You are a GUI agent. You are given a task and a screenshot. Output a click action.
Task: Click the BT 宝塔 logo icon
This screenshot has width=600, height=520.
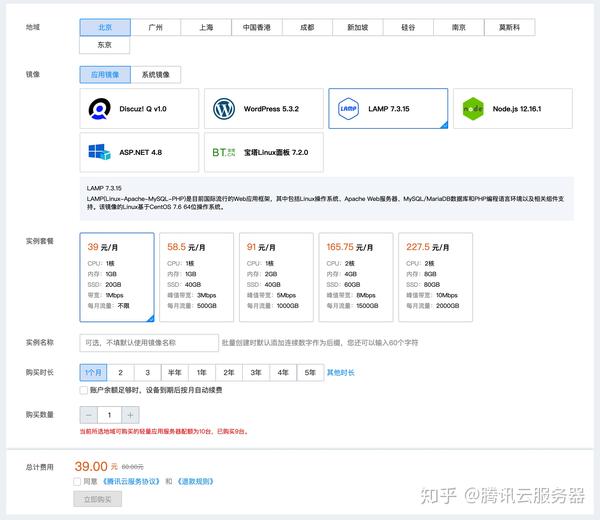tap(224, 152)
